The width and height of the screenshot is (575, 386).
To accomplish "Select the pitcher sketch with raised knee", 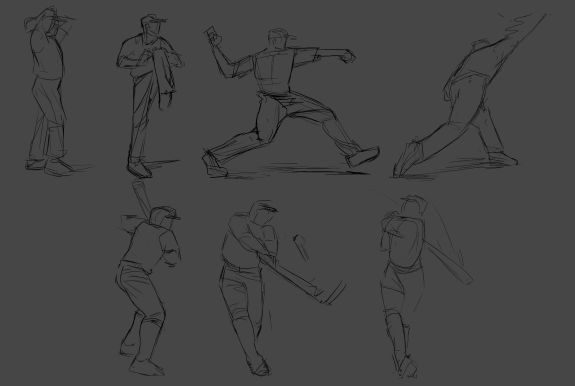I will [x=150, y=96].
